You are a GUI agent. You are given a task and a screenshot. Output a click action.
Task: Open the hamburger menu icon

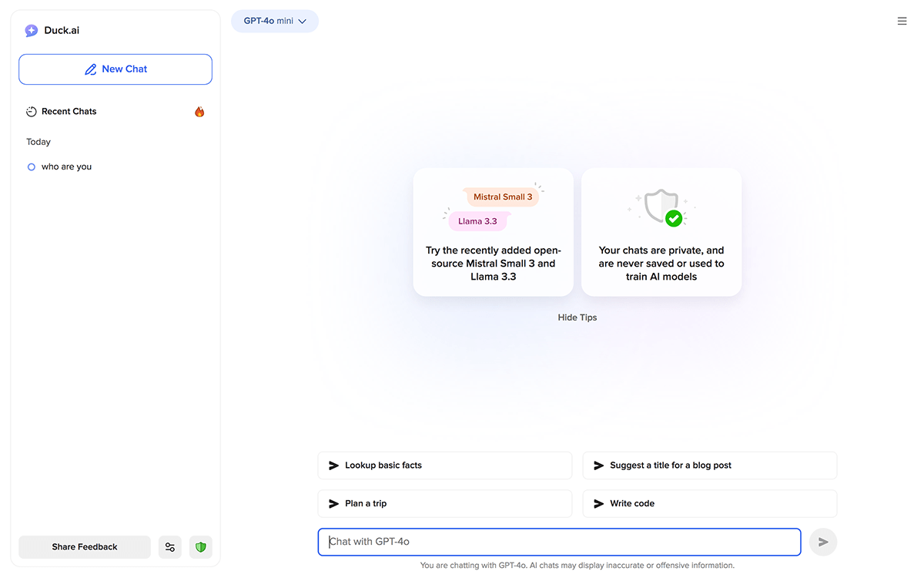tap(902, 22)
